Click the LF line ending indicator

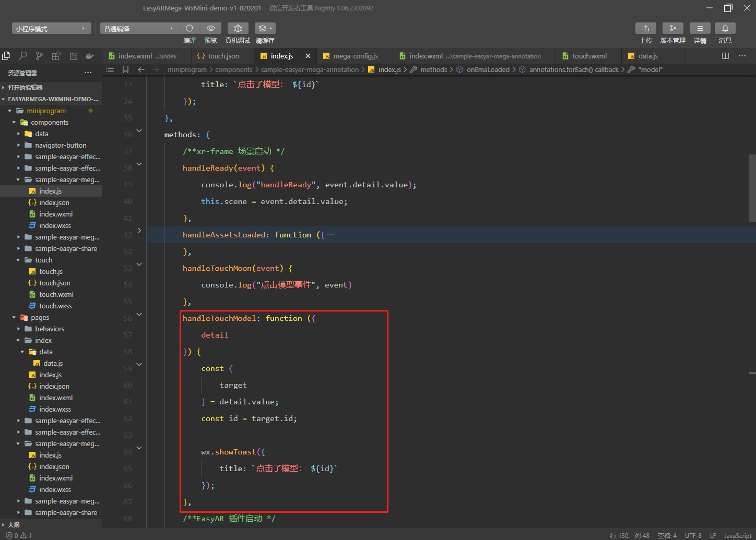[713, 535]
